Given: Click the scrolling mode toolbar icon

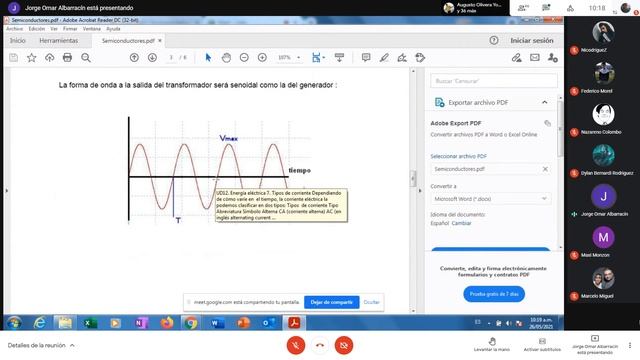Looking at the screenshot, I should click(339, 58).
